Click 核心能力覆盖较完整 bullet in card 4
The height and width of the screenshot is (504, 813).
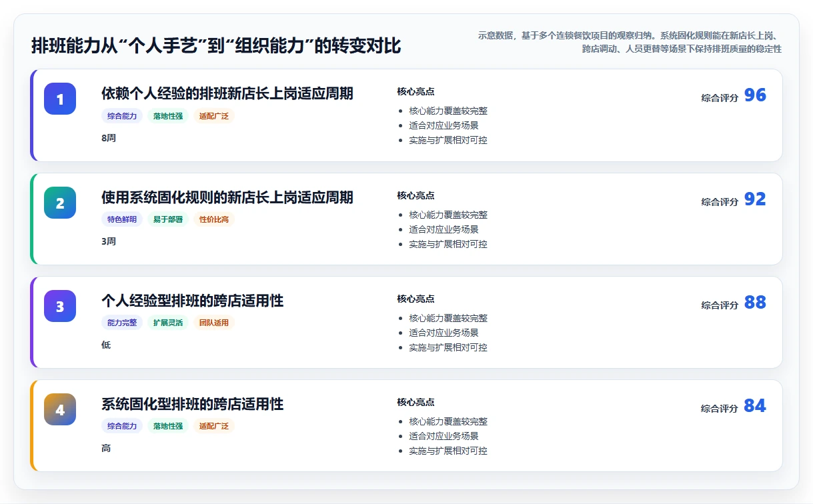coord(448,421)
